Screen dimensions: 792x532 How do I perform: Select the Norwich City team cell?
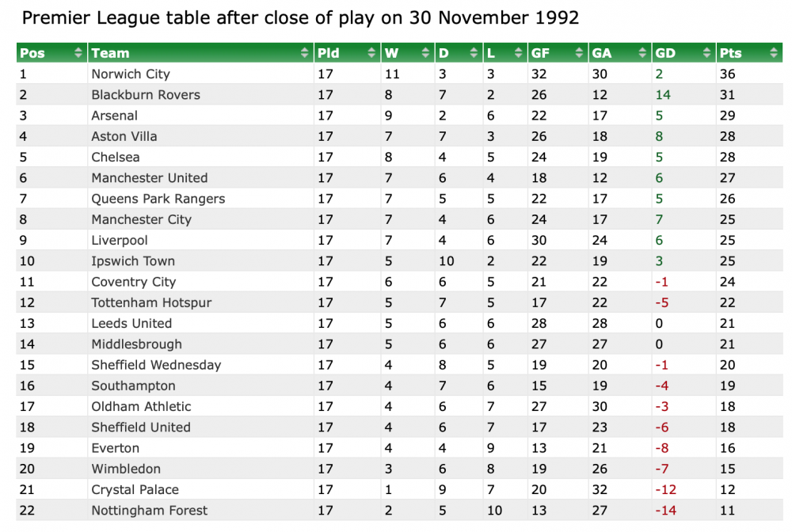click(131, 74)
